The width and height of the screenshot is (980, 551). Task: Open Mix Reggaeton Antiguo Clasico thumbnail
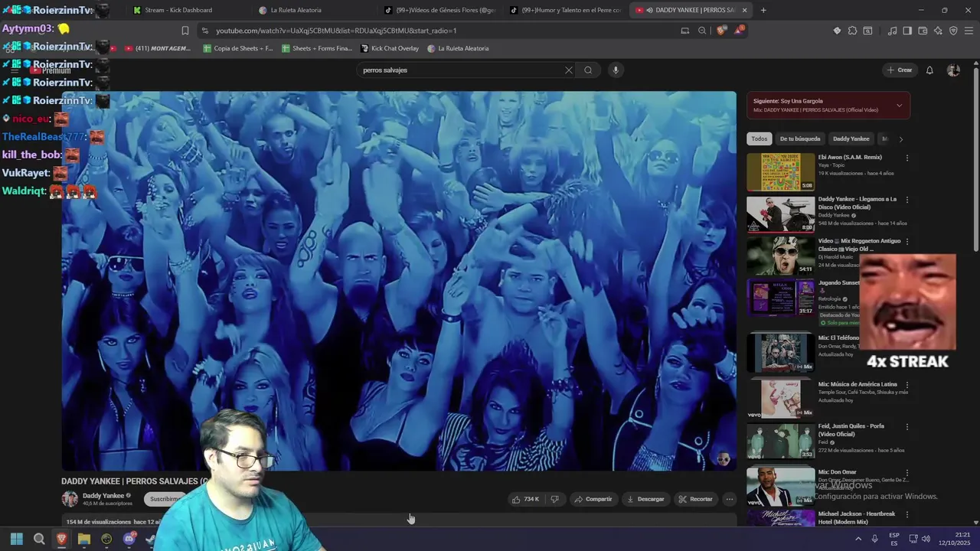click(781, 256)
